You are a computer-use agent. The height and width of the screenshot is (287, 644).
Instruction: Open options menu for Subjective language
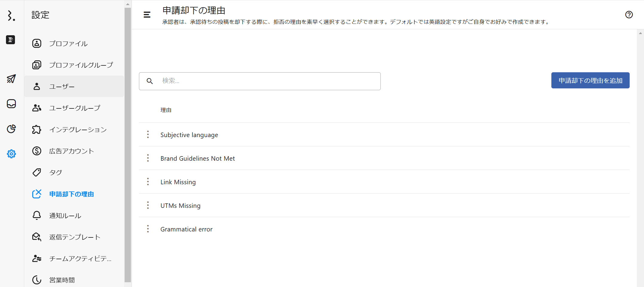click(x=148, y=135)
